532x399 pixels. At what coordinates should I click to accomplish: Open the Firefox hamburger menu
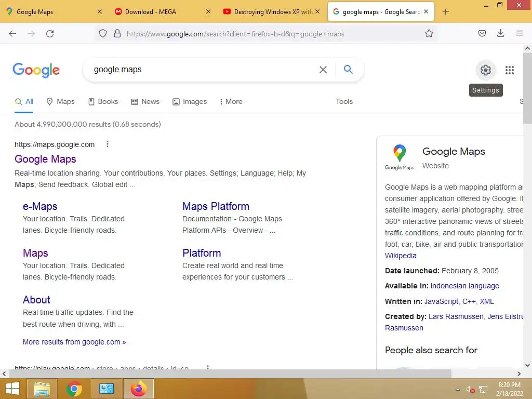click(519, 33)
